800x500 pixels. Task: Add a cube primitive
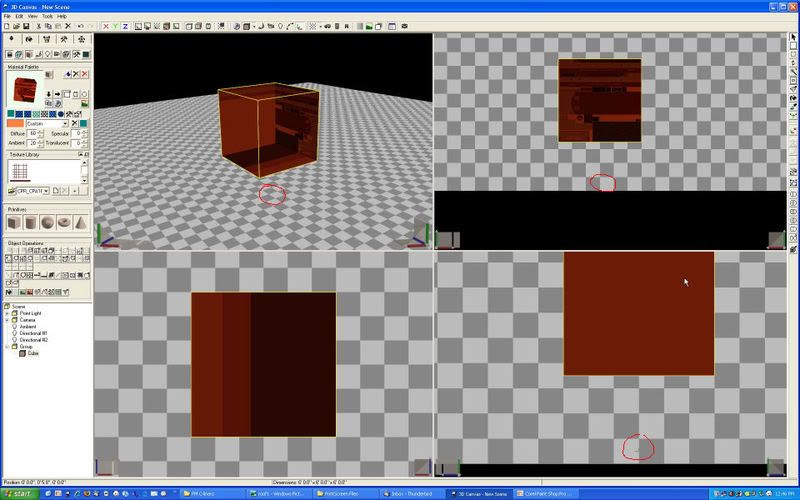click(14, 222)
